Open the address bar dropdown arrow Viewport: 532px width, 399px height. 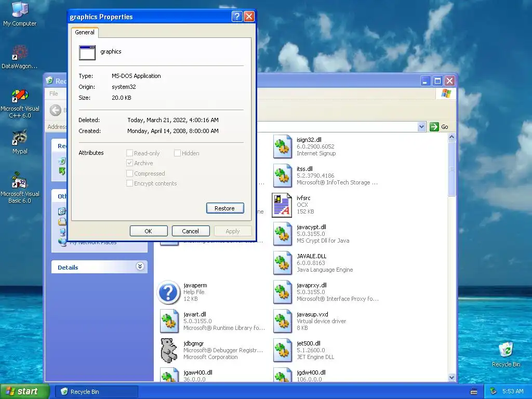tap(421, 127)
